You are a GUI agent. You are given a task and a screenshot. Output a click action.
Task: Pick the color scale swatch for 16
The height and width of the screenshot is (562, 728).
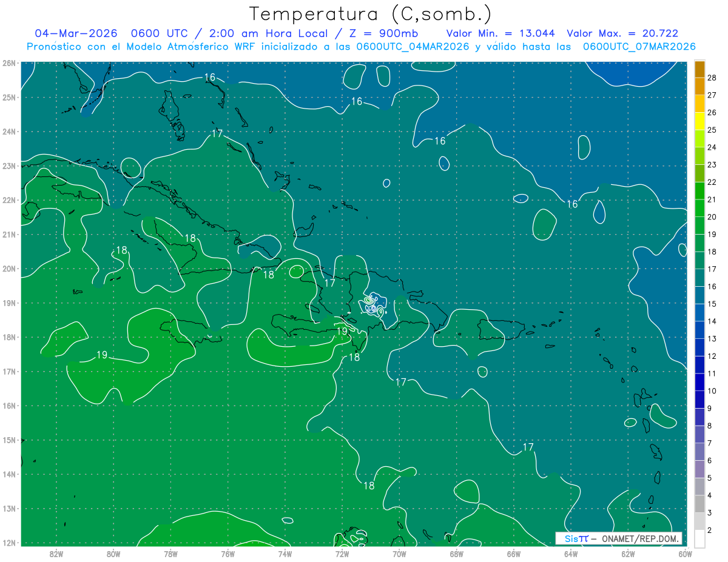pos(699,278)
